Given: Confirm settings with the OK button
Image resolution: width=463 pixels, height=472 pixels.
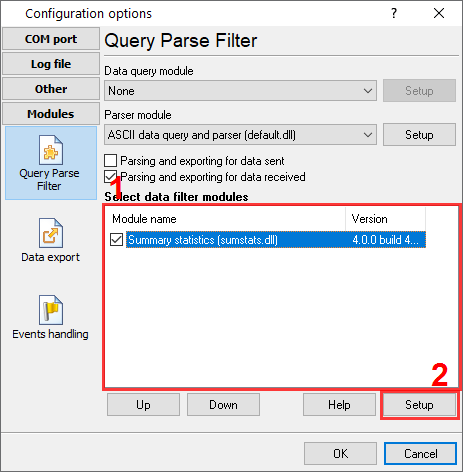Looking at the screenshot, I should 340,454.
